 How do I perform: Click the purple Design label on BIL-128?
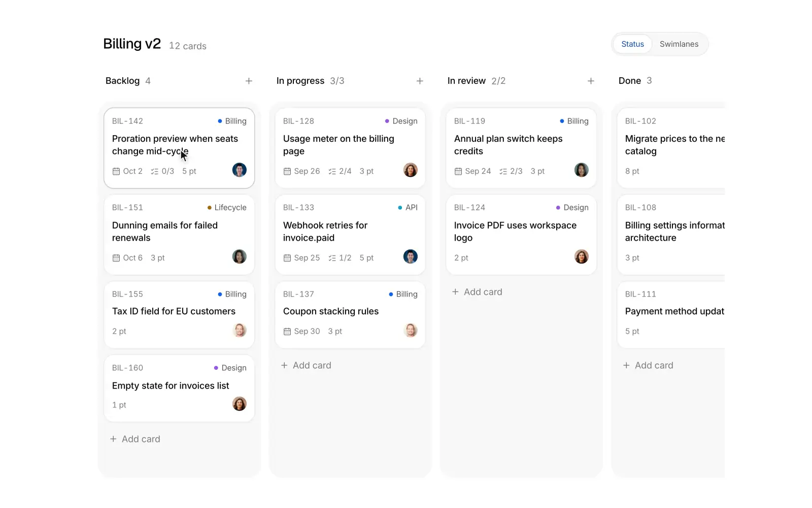401,121
